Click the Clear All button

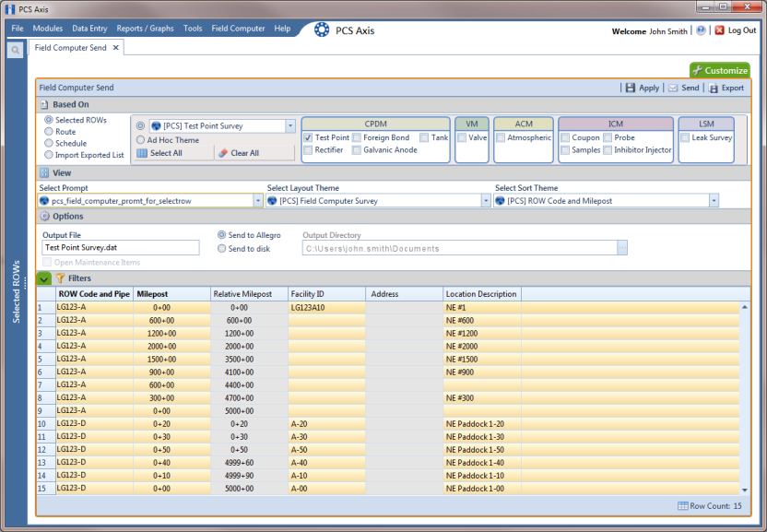(254, 153)
